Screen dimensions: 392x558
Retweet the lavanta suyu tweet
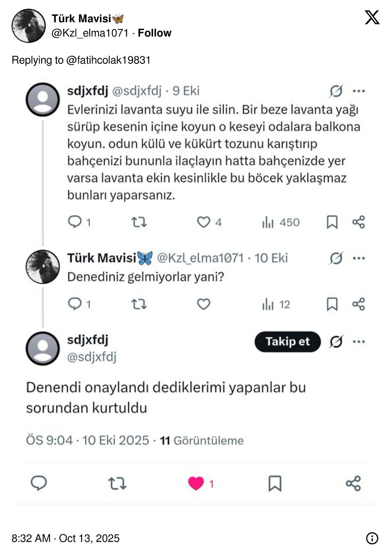tap(139, 222)
